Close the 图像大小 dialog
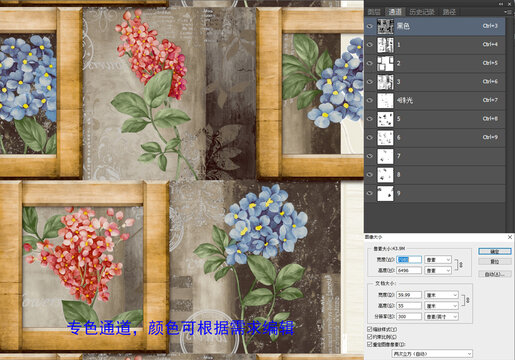The width and height of the screenshot is (515, 360). click(x=510, y=237)
